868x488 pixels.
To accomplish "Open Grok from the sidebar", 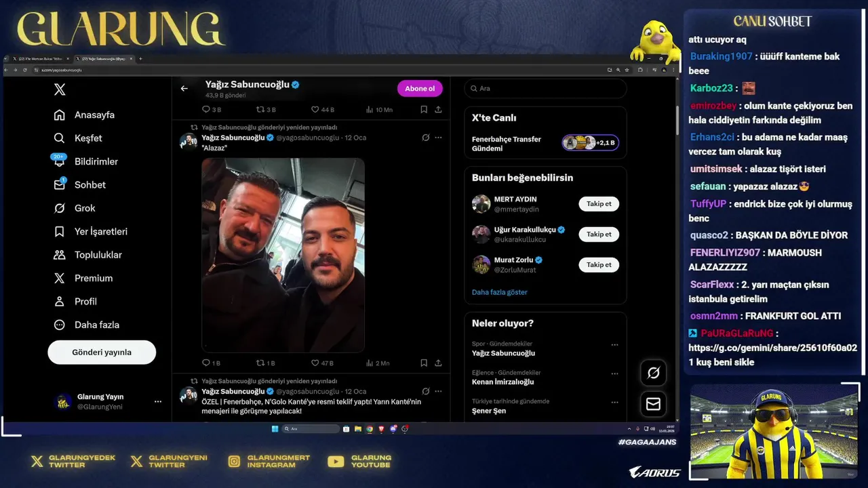I will 75,208.
